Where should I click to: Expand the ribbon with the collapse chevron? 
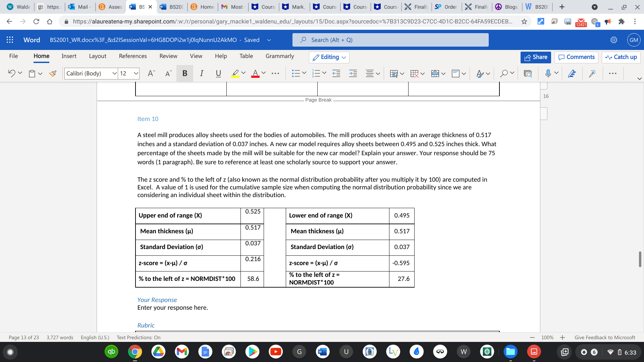pos(639,78)
